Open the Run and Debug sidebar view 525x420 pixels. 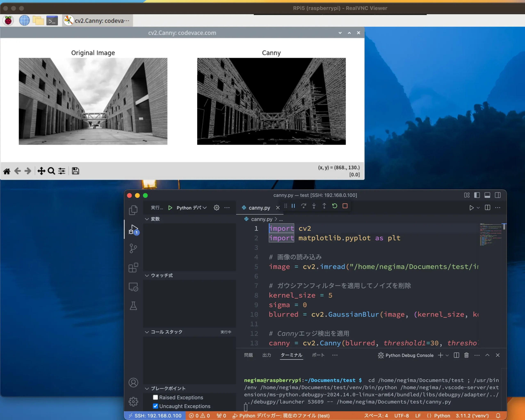133,229
